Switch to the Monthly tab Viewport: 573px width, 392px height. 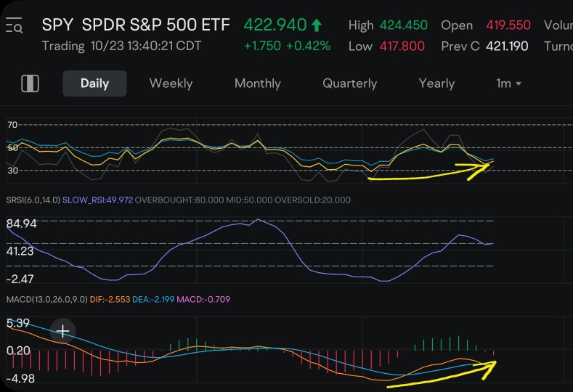coord(258,83)
